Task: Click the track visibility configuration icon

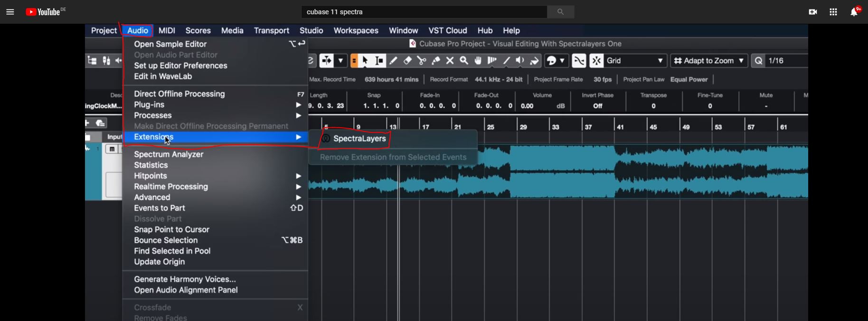Action: pos(92,60)
